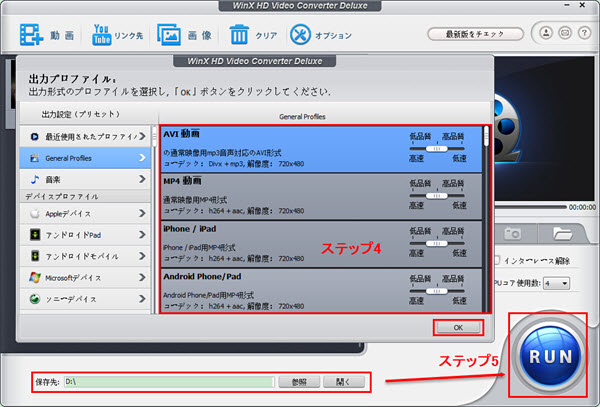600x407 pixels.
Task: Click the camera snapshot icon
Action: coord(512,233)
